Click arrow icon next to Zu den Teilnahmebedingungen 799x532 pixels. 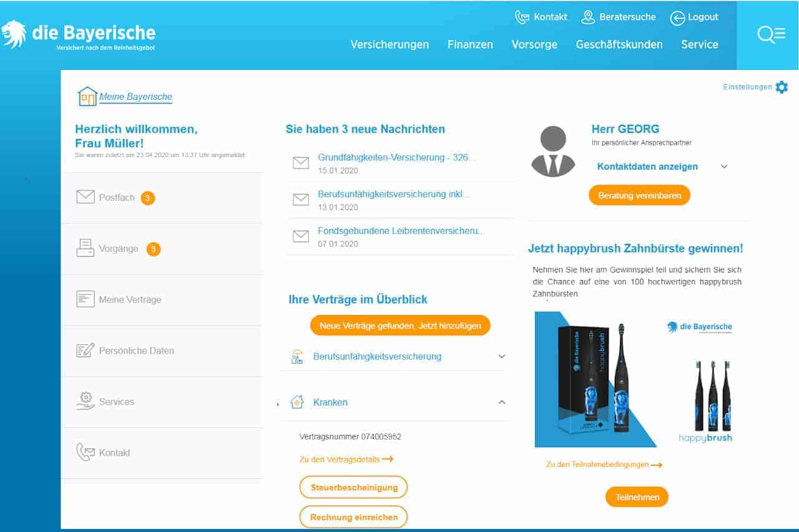coord(656,465)
